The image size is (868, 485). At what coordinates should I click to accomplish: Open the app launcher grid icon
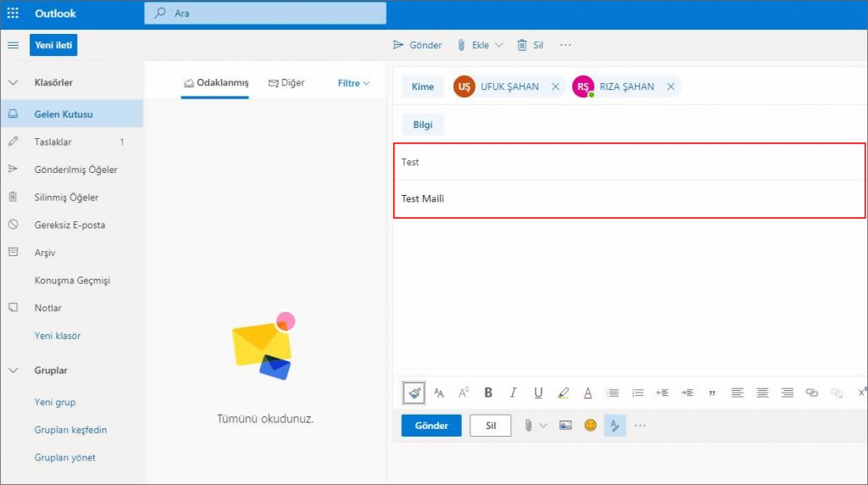[x=13, y=13]
